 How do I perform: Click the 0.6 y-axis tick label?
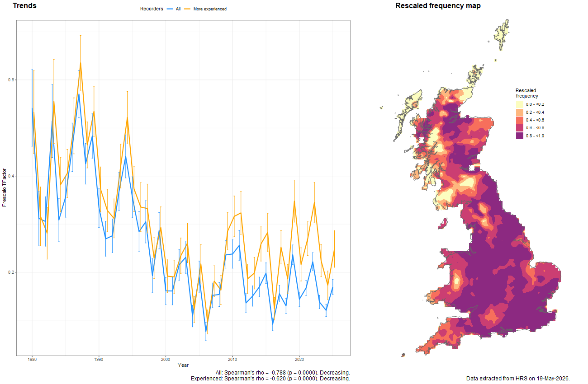pos(11,80)
